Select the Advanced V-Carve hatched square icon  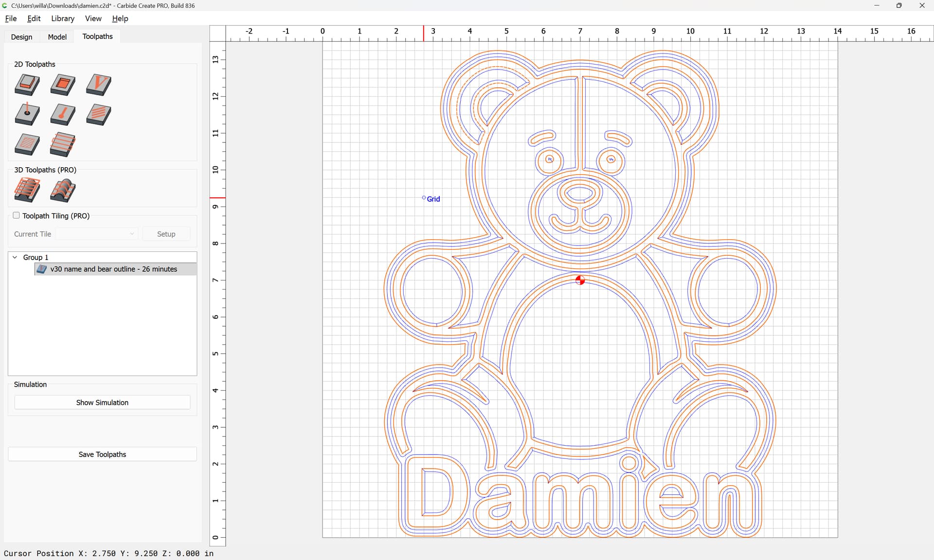tap(27, 144)
